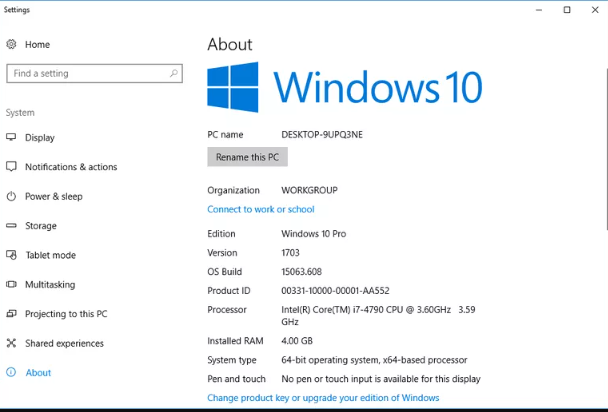Click Rename this PC button
The height and width of the screenshot is (412, 608).
(247, 157)
